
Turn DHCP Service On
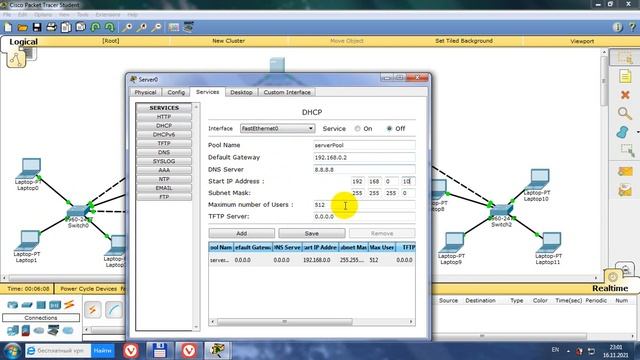point(358,129)
